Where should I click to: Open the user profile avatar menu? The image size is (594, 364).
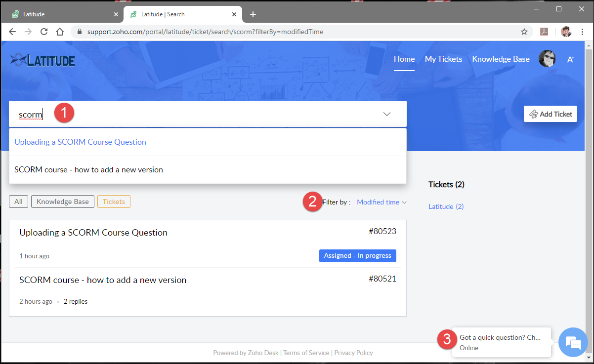[x=547, y=59]
